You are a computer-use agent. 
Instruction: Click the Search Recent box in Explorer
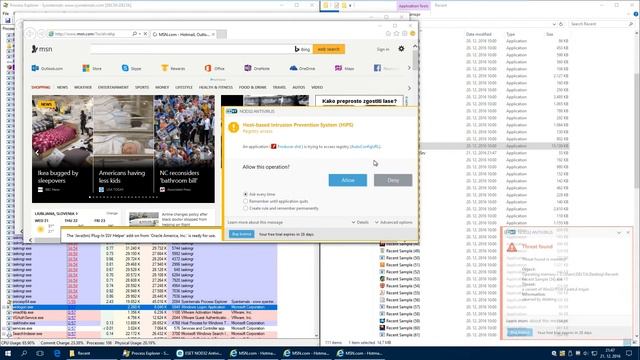(601, 24)
